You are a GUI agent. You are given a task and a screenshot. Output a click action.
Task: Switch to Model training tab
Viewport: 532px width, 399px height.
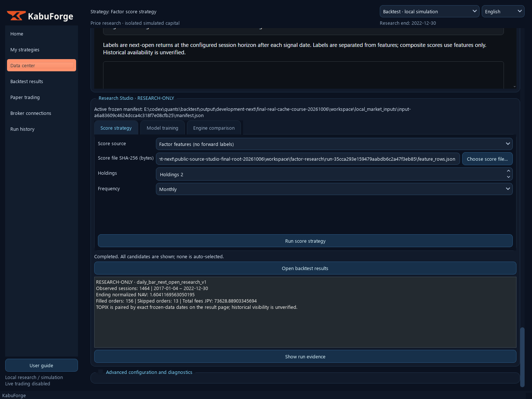tap(163, 128)
